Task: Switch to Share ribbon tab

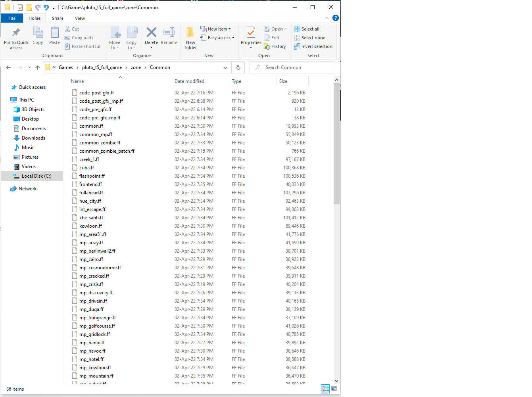Action: click(x=58, y=18)
